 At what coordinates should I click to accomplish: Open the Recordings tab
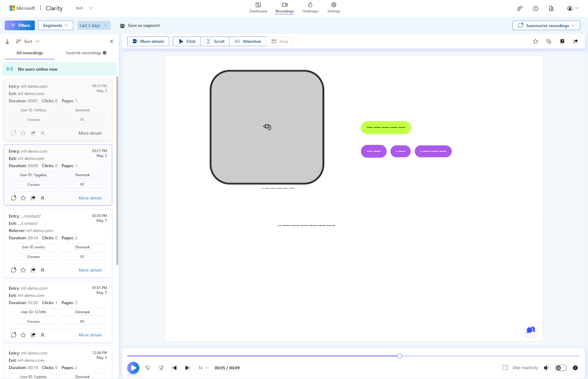pos(284,8)
